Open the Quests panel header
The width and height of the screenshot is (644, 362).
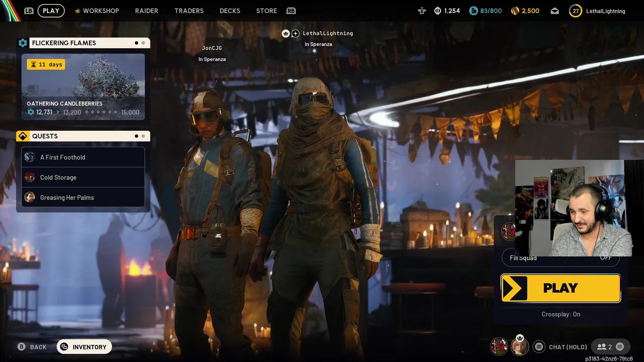90,136
